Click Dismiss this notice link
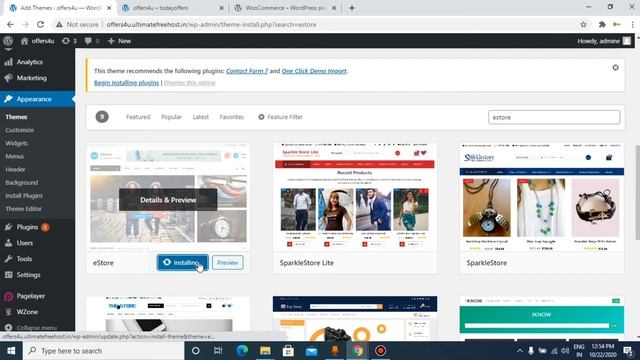 (x=189, y=83)
